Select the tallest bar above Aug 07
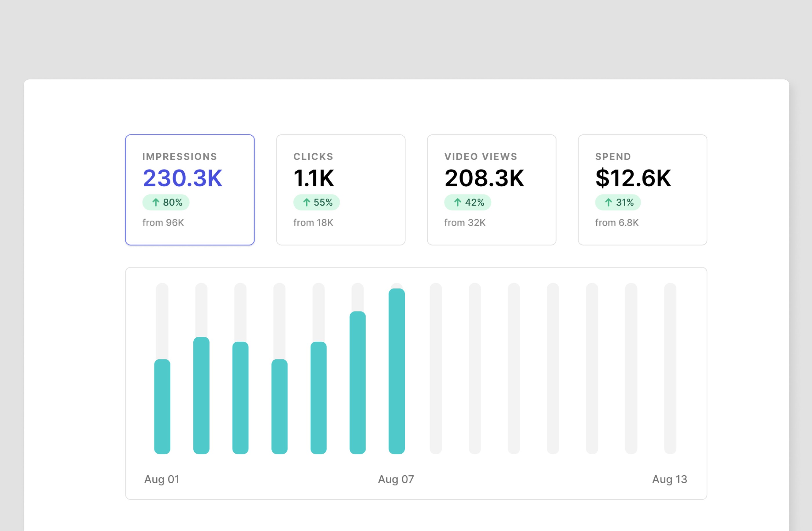The width and height of the screenshot is (812, 531). point(396,365)
